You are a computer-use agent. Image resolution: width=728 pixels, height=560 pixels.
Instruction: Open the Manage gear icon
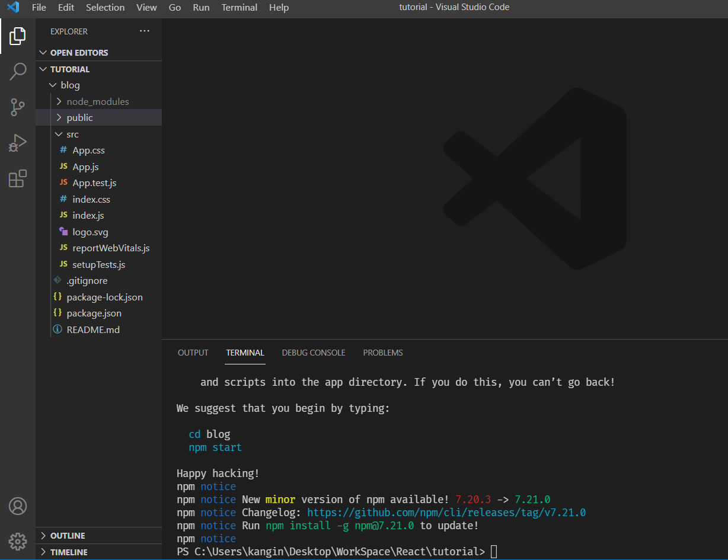tap(18, 541)
